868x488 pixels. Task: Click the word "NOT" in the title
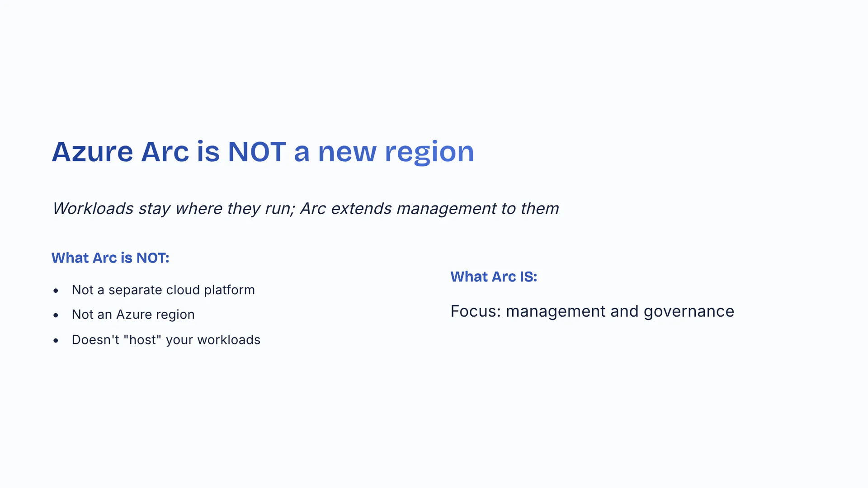coord(256,152)
